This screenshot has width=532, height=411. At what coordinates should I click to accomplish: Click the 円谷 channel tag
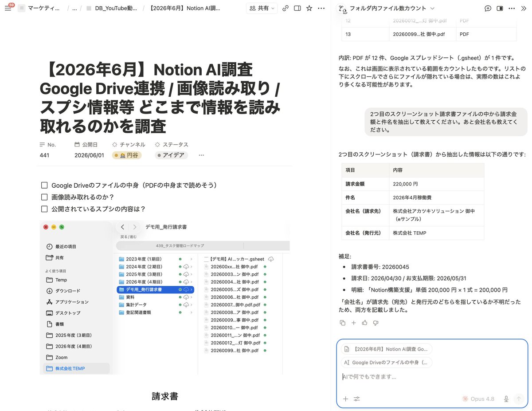[127, 155]
